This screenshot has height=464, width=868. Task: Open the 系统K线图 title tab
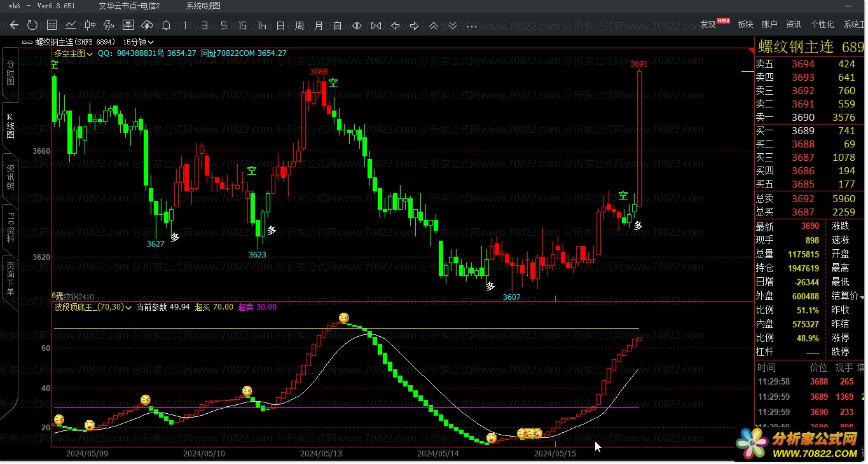click(203, 6)
